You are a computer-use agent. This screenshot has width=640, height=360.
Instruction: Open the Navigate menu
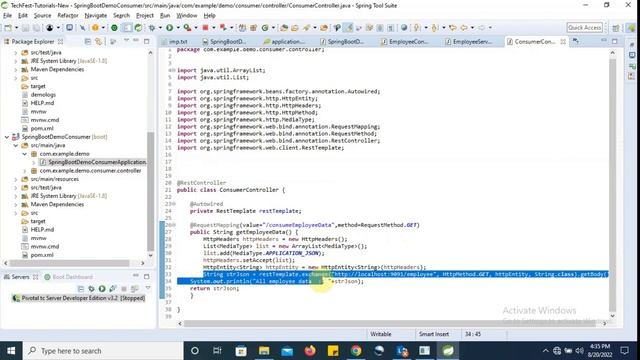tap(96, 16)
